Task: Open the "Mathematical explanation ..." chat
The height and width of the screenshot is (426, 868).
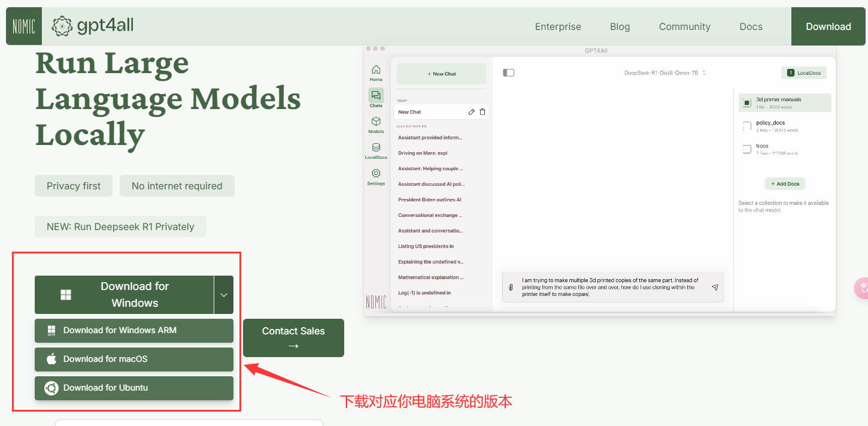Action: point(430,277)
